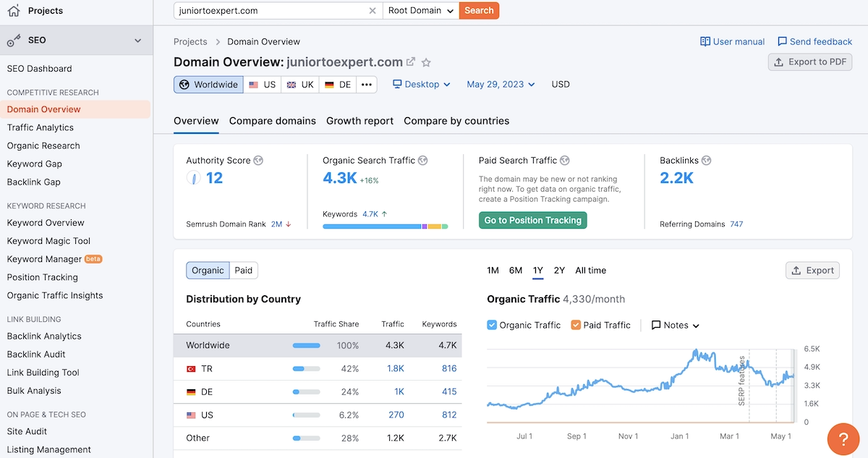Clear the domain search field with X
Screen dimensions: 868x458
[373, 11]
